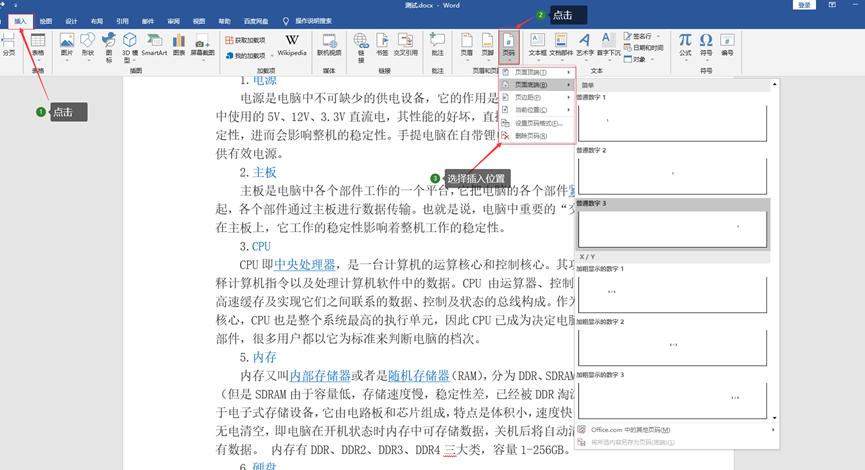Screen dimensions: 865x470
Task: Click 获取加载项 get add-ins
Action: tap(245, 40)
